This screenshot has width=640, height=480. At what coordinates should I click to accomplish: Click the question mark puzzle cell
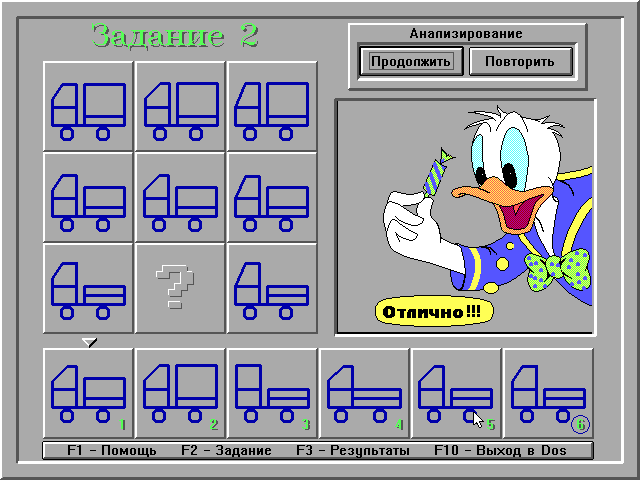coord(180,288)
